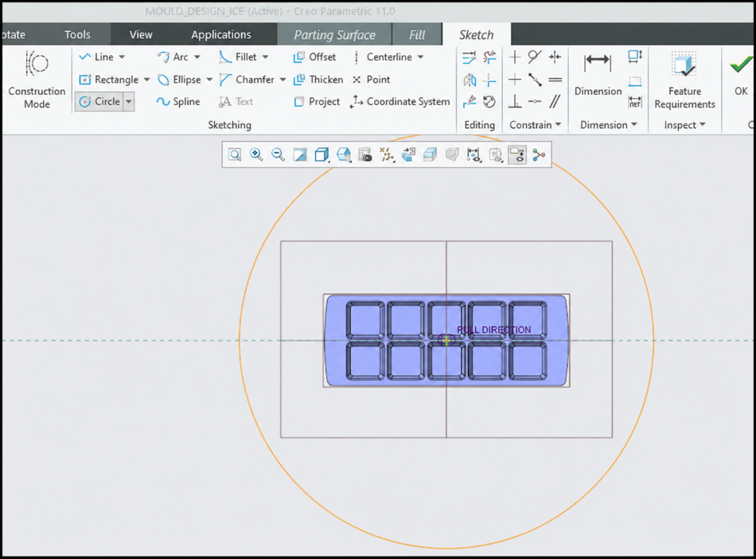The width and height of the screenshot is (756, 559).
Task: Click the Baseline dimension icon
Action: pos(635,80)
